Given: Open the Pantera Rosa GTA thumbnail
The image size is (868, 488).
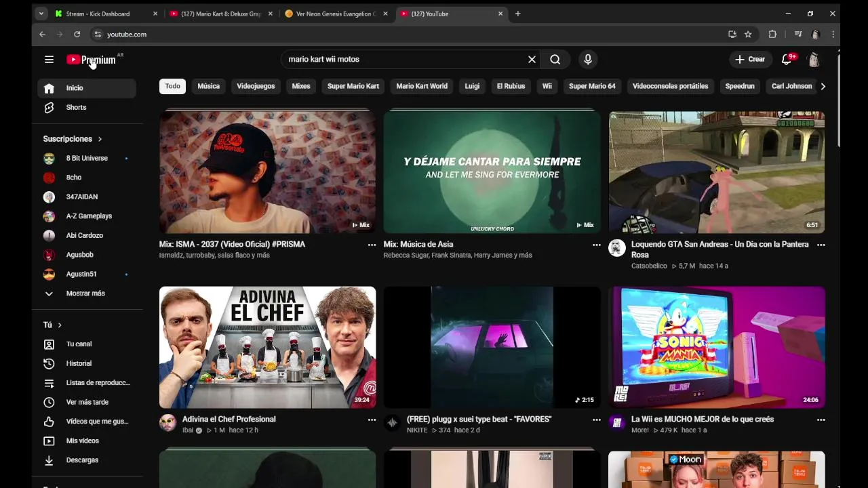Looking at the screenshot, I should pyautogui.click(x=716, y=172).
